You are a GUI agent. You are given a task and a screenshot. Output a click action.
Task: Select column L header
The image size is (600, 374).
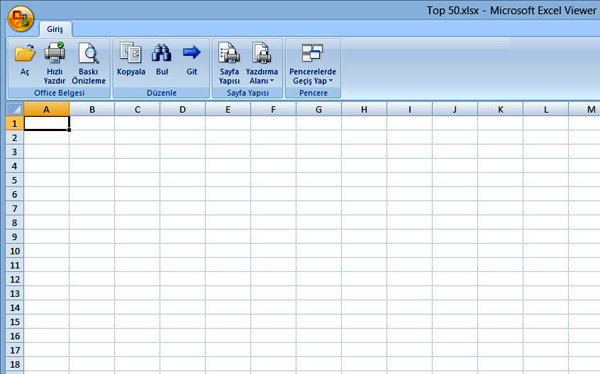[x=546, y=109]
